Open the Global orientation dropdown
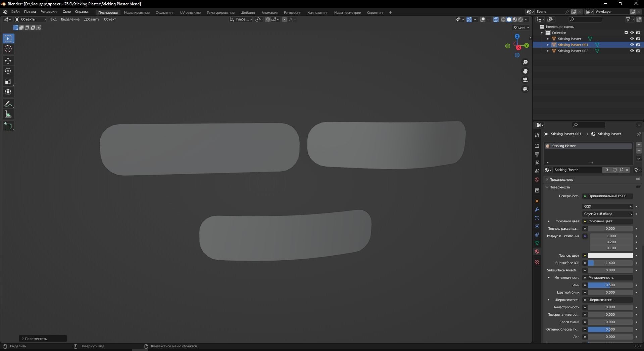Viewport: 644px width, 351px height. click(241, 19)
